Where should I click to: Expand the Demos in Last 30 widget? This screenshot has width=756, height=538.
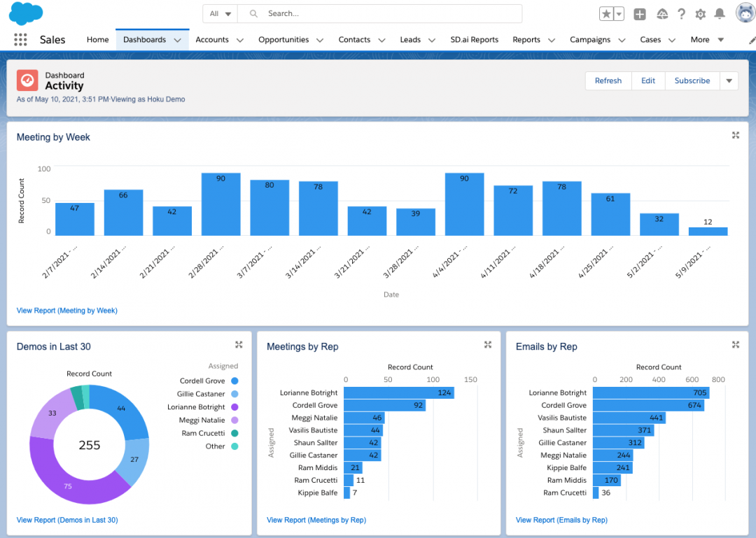[239, 344]
